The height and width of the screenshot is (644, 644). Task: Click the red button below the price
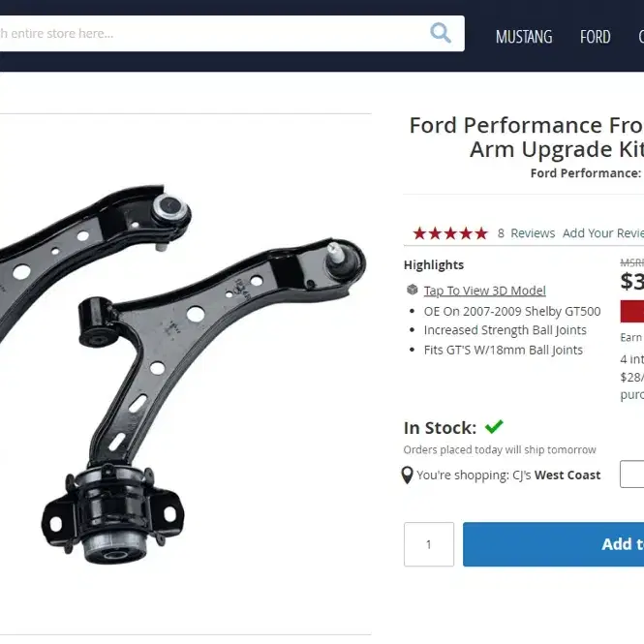[632, 311]
